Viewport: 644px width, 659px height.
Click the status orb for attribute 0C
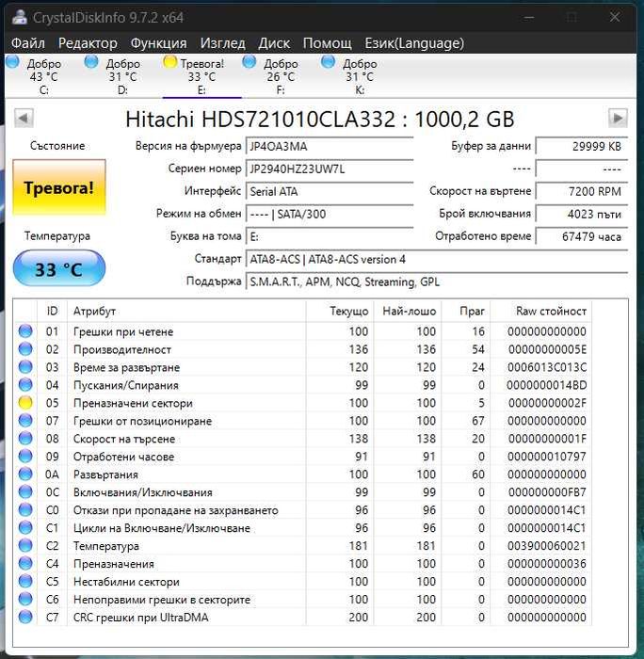pos(25,491)
